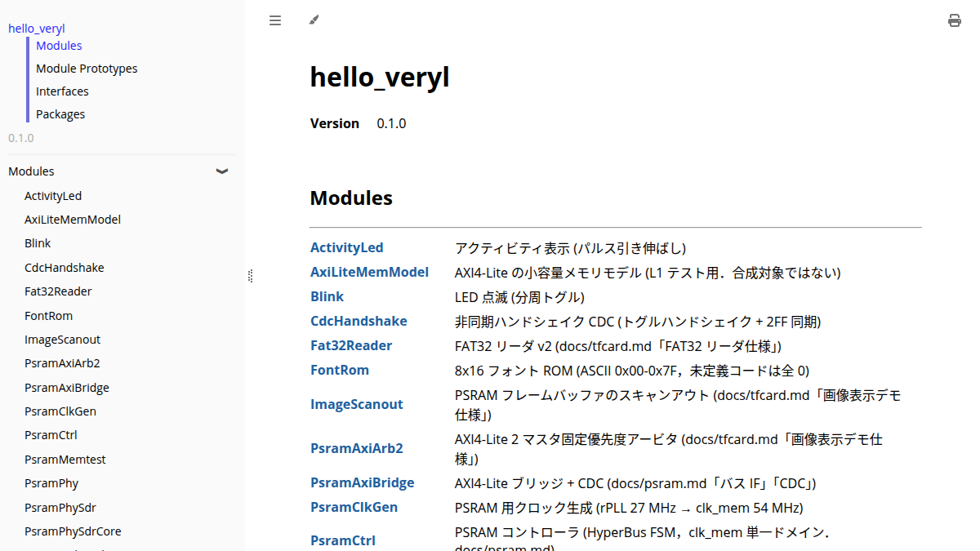This screenshot has width=980, height=551.
Task: Click the description beginning 'PSRAM コントローラ'
Action: coord(643,540)
